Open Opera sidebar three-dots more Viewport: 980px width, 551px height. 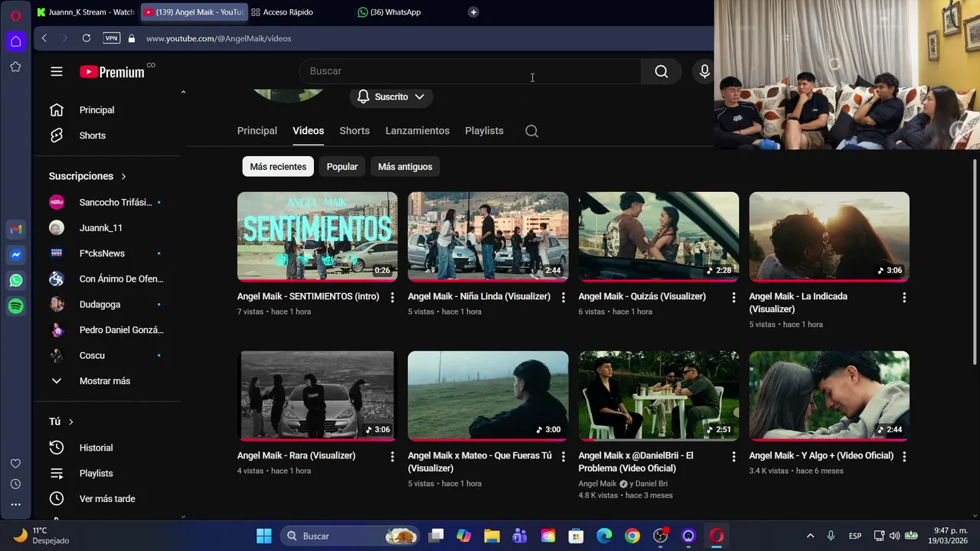(x=15, y=504)
